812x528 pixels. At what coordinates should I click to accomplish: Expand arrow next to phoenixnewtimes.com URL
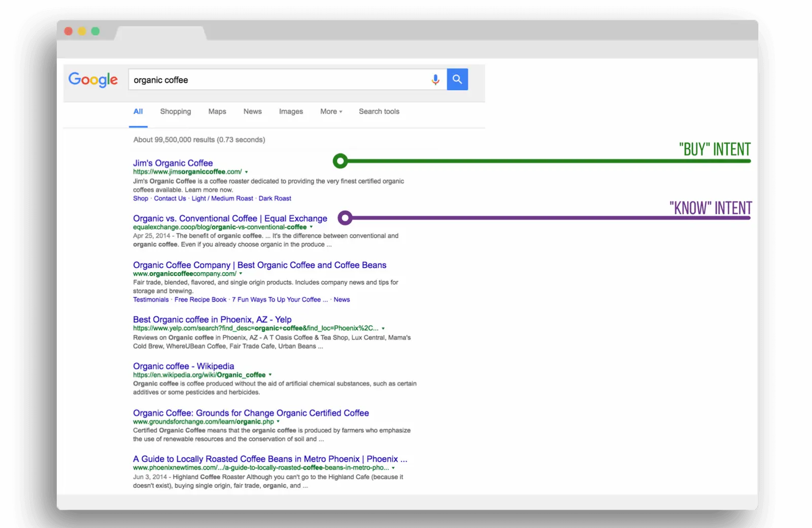tap(393, 468)
